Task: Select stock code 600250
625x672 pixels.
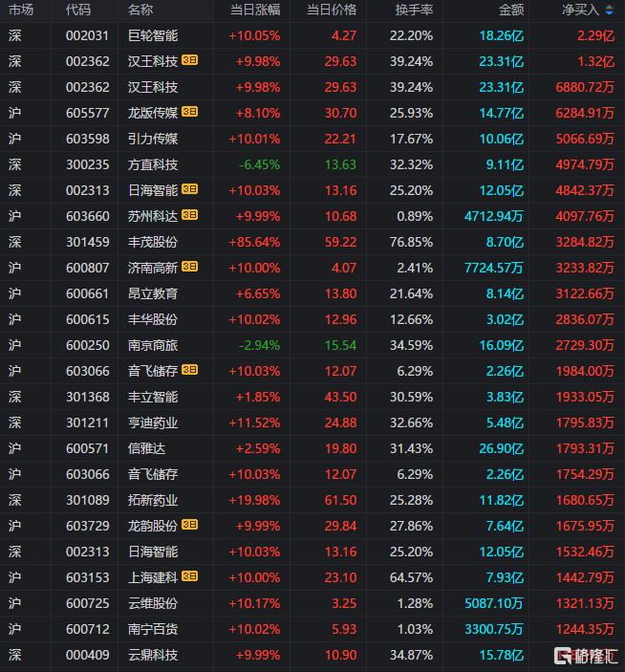Action: [88, 345]
